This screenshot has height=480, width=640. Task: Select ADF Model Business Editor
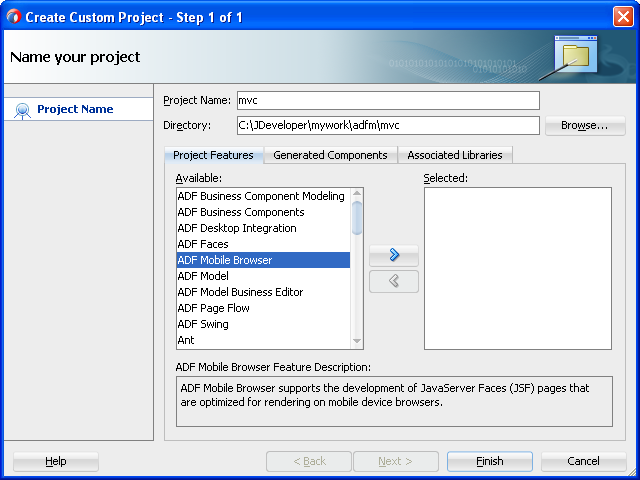263,292
